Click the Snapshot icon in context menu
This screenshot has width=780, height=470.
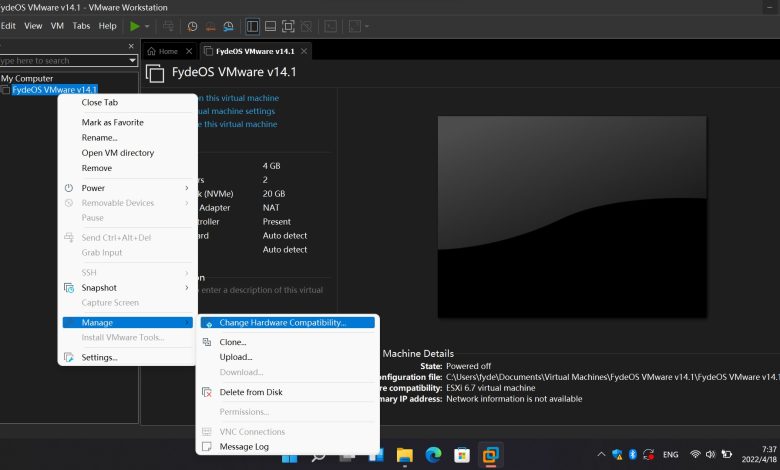coord(69,288)
